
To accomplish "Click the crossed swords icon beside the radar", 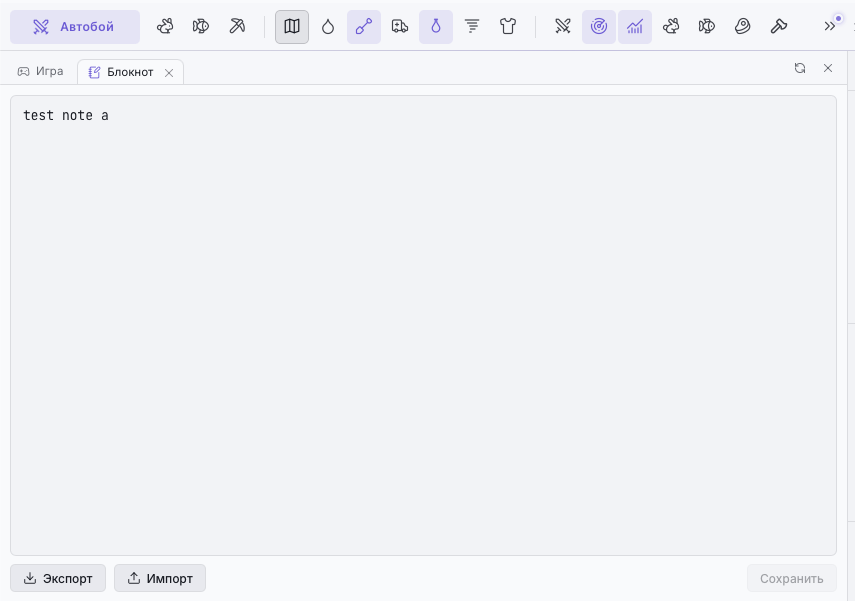I will click(x=563, y=27).
